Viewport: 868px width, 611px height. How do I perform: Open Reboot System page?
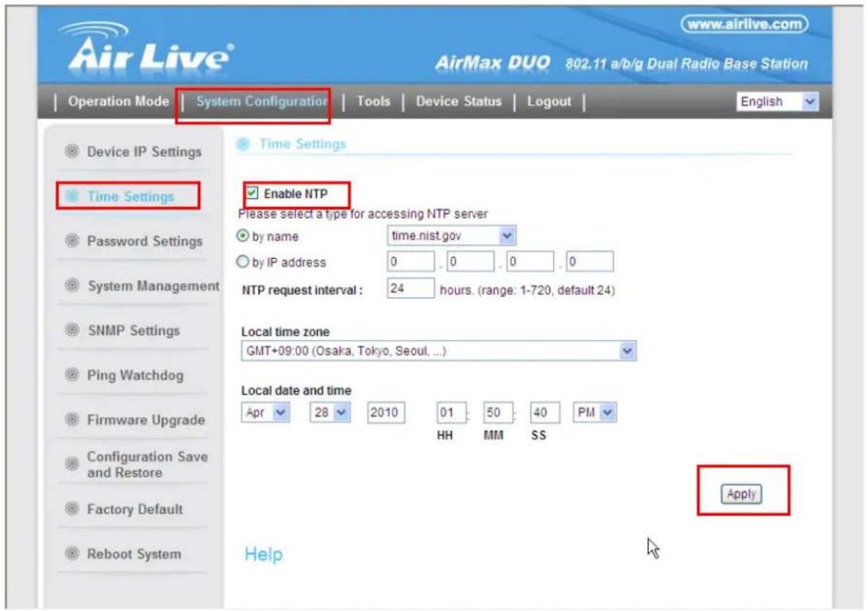pyautogui.click(x=134, y=554)
